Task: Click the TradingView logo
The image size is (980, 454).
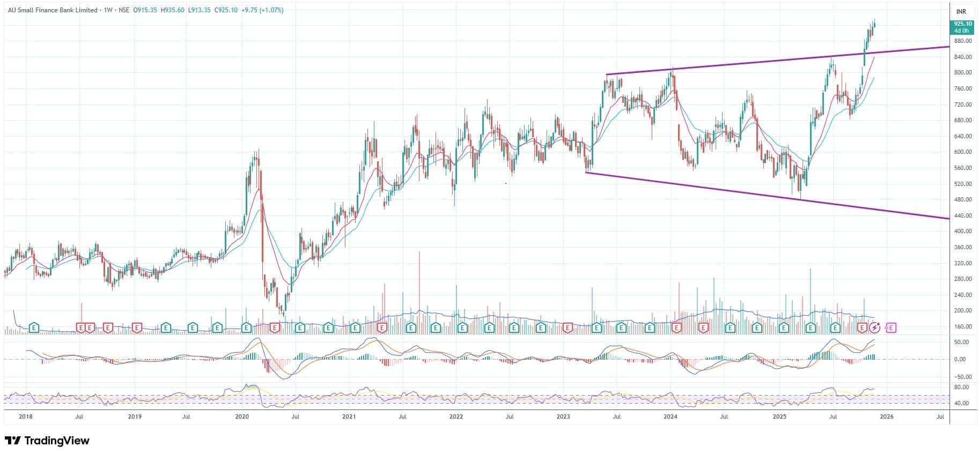Action: [x=47, y=441]
